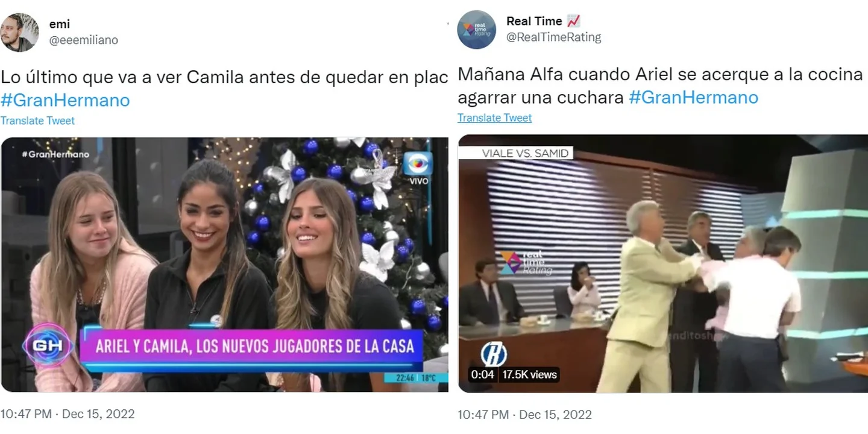Open emi's tweet timestamp Dec 15, 2022
The image size is (868, 434).
98,414
